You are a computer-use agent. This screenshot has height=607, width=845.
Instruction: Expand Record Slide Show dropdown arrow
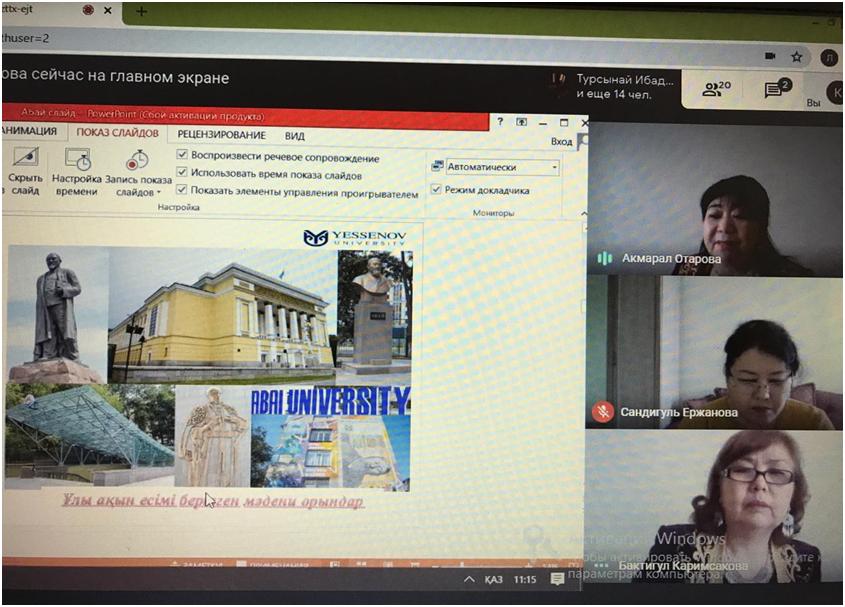(158, 193)
